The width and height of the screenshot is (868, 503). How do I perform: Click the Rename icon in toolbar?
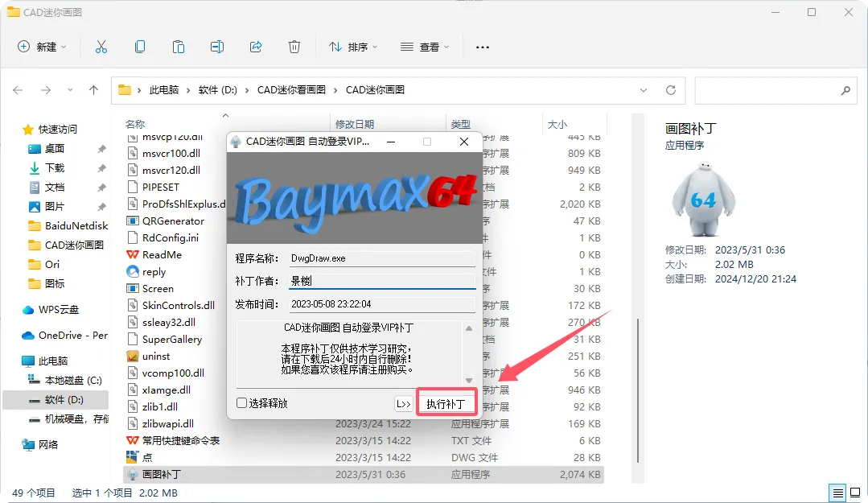[217, 47]
